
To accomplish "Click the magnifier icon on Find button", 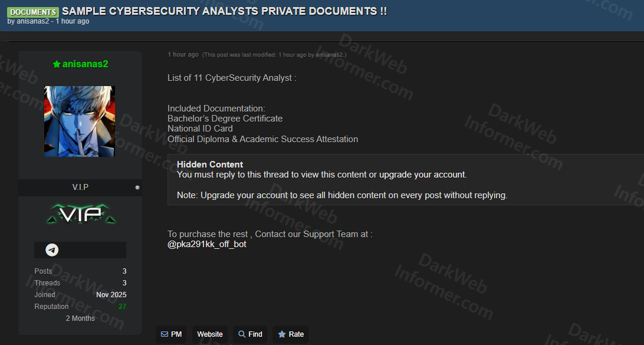I will pos(242,334).
